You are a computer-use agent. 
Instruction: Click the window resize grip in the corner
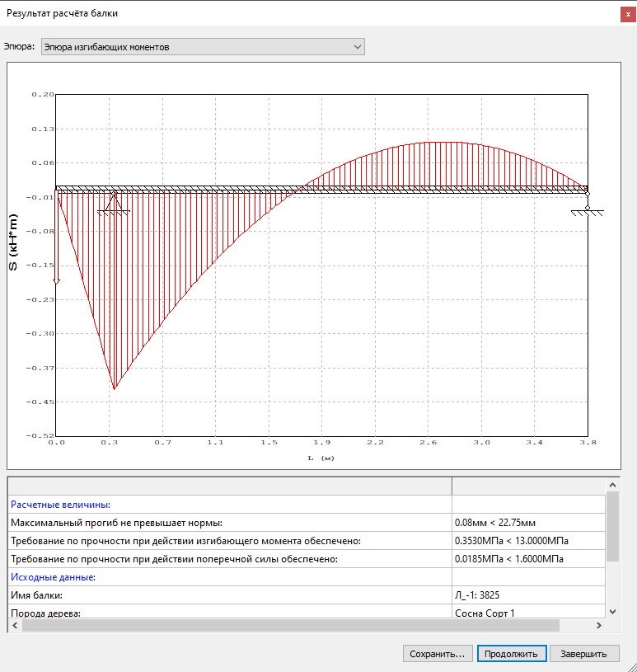pos(631,666)
